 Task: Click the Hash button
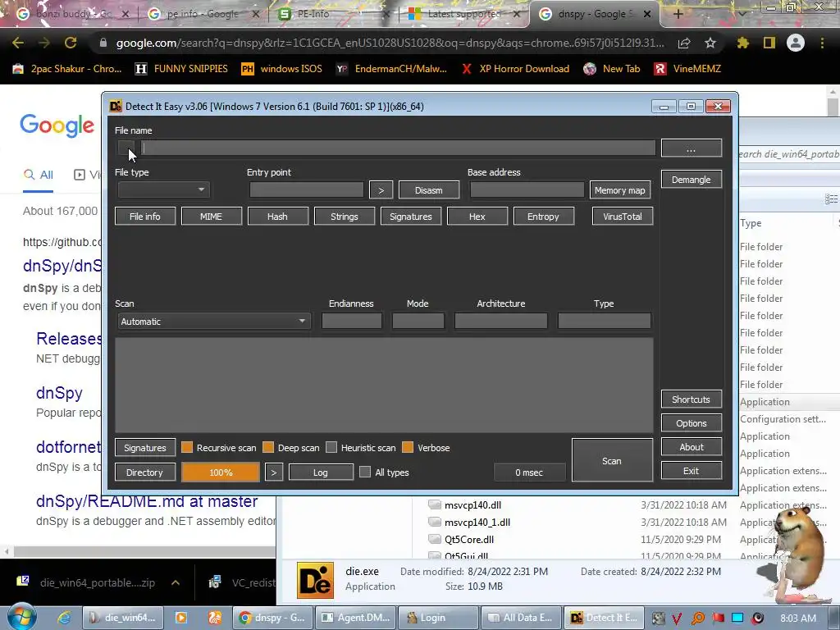pos(277,217)
